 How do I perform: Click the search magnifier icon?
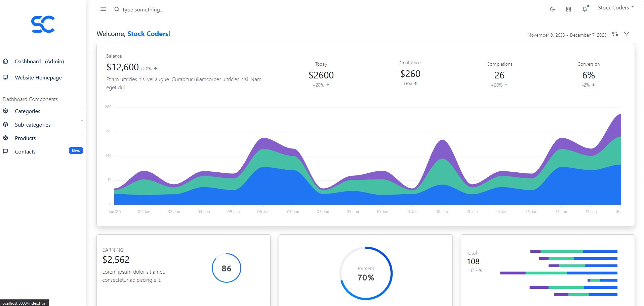click(117, 9)
